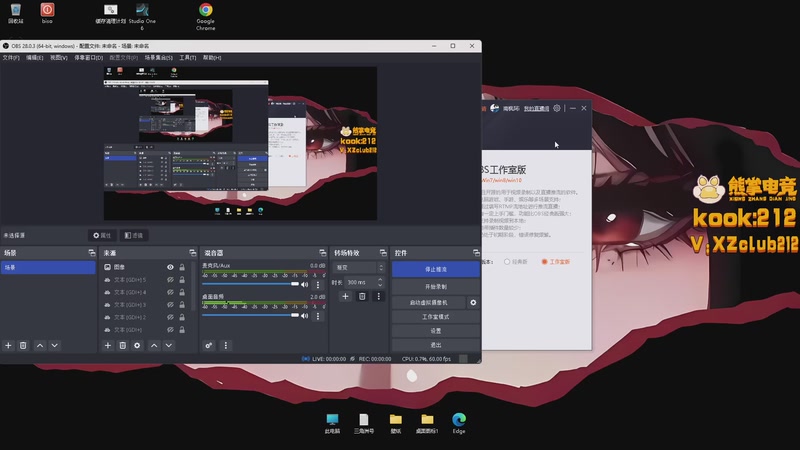Open the 停靠窗口(D) menu

pos(89,58)
